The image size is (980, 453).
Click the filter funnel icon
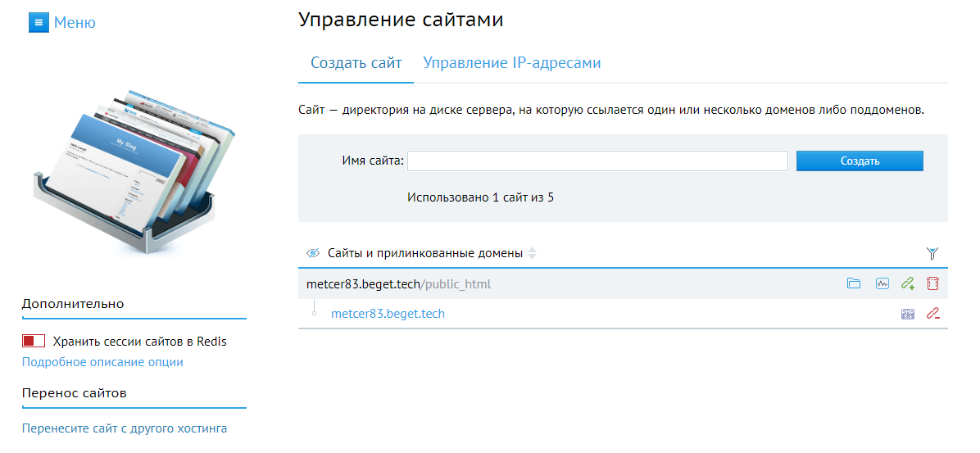pos(932,253)
